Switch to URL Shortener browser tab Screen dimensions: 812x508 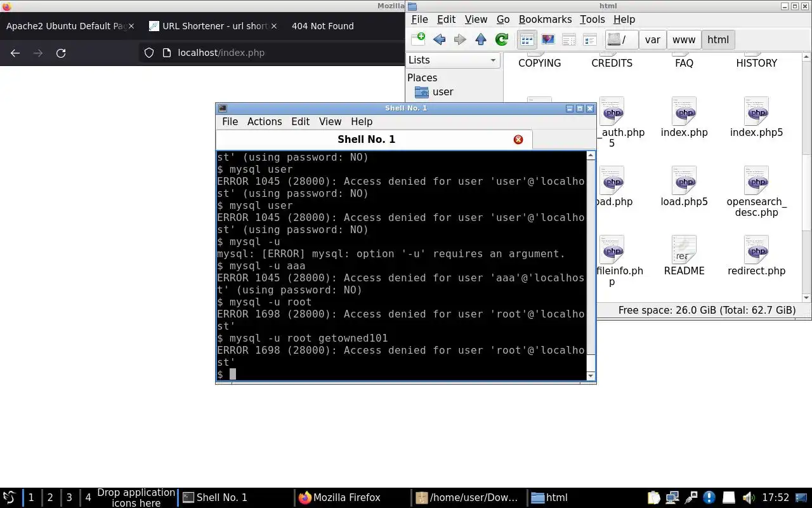(213, 26)
